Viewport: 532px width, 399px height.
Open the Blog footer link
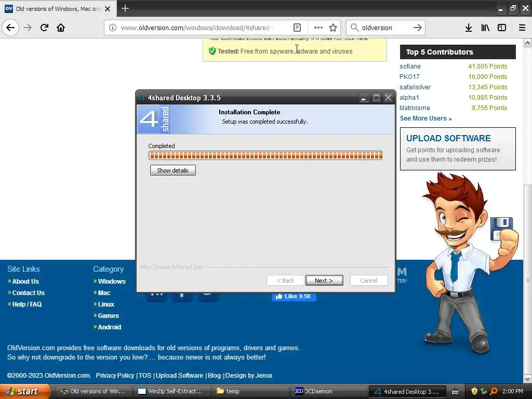214,376
